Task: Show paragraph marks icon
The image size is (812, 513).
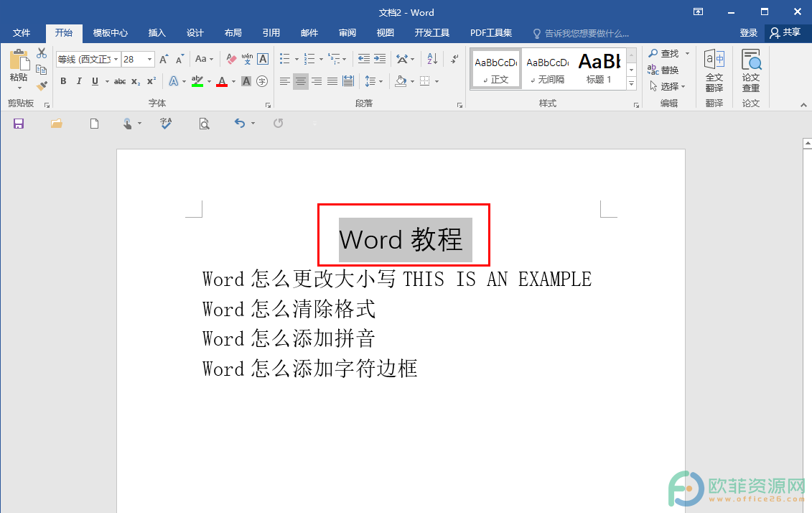Action: click(454, 59)
